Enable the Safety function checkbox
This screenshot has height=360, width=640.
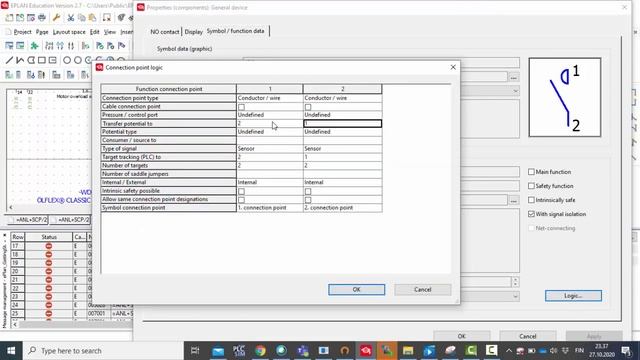point(531,186)
